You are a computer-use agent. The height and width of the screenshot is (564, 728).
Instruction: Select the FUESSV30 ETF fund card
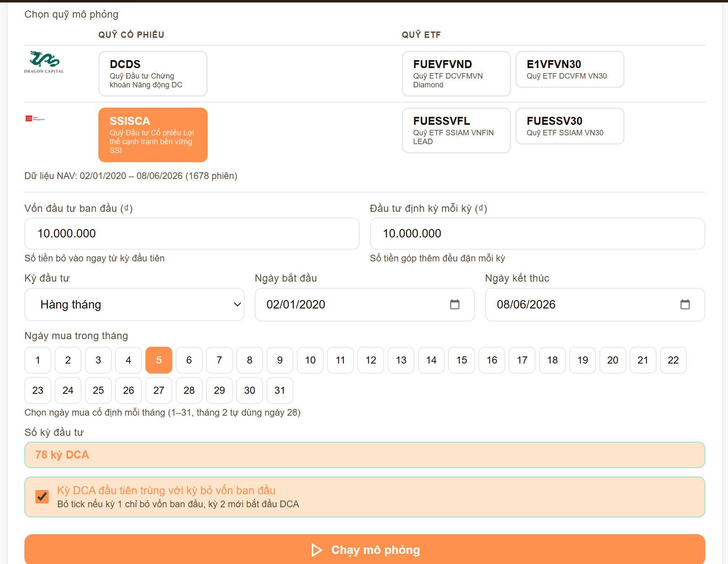(570, 126)
